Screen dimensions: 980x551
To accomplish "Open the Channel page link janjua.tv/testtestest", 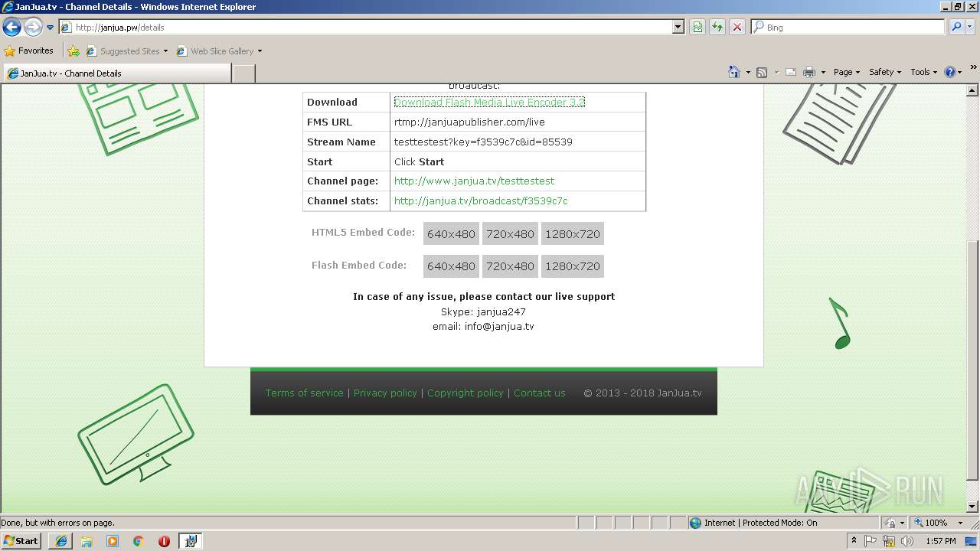I will tap(474, 181).
